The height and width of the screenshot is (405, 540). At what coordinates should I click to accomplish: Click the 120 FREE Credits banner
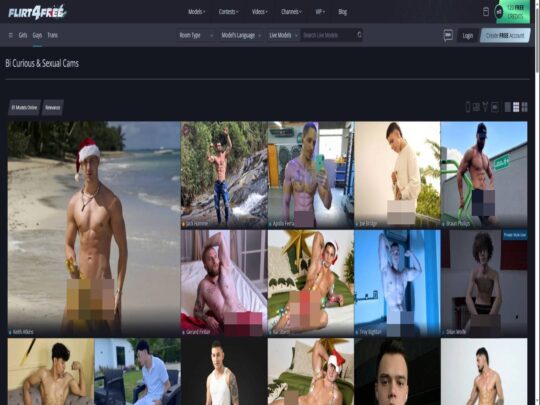(x=516, y=12)
